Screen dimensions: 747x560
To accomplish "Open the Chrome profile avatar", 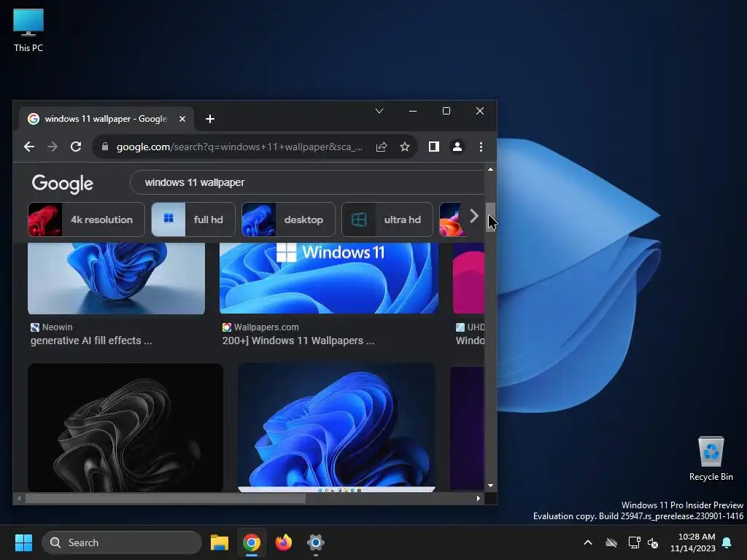I will (457, 147).
